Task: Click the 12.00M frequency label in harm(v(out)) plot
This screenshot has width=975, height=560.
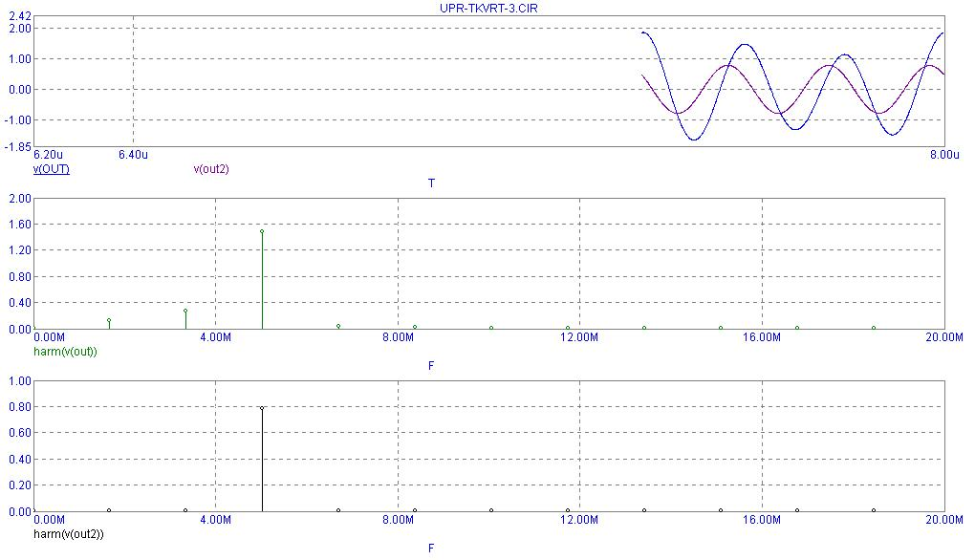Action: pos(579,337)
